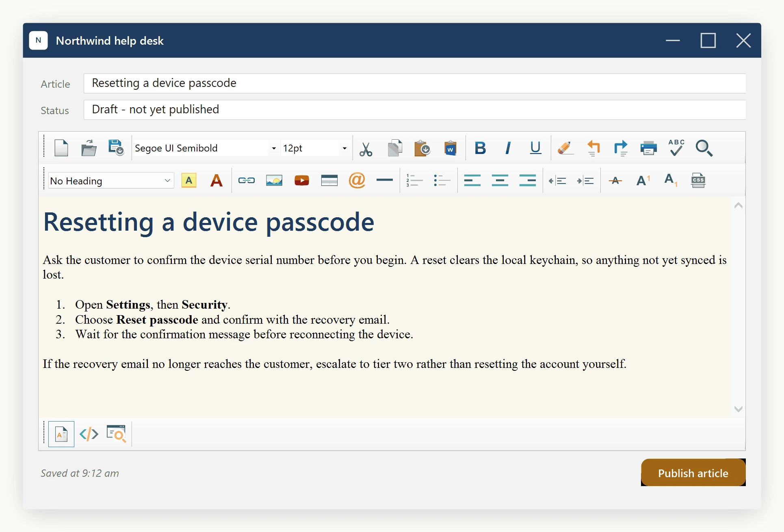Open the spell check ABC tool
The width and height of the screenshot is (784, 532).
point(676,148)
